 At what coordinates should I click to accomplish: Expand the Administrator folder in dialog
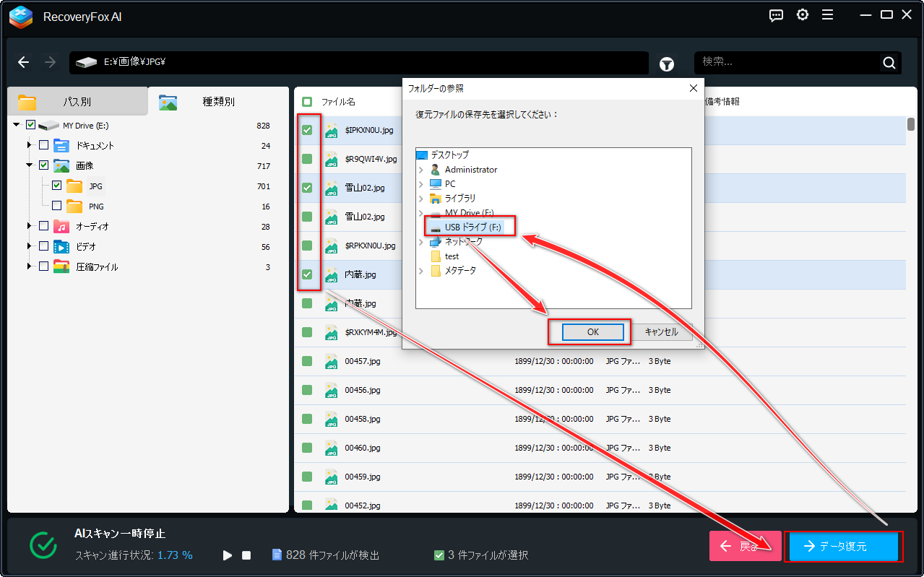pos(421,170)
